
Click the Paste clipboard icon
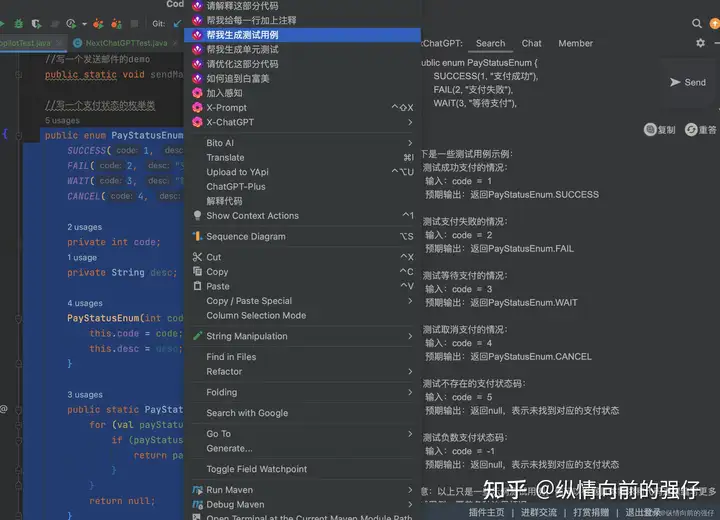tap(197, 286)
